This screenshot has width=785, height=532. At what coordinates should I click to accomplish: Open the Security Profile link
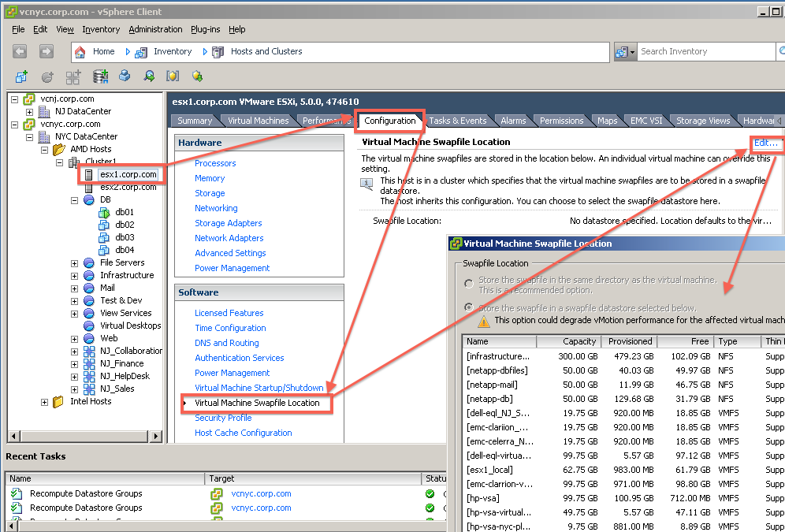tap(223, 418)
